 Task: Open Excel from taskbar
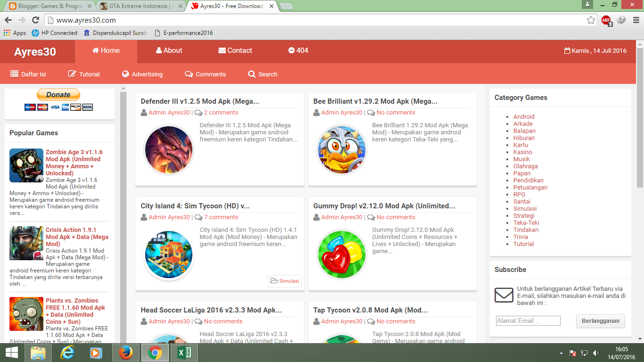(184, 353)
